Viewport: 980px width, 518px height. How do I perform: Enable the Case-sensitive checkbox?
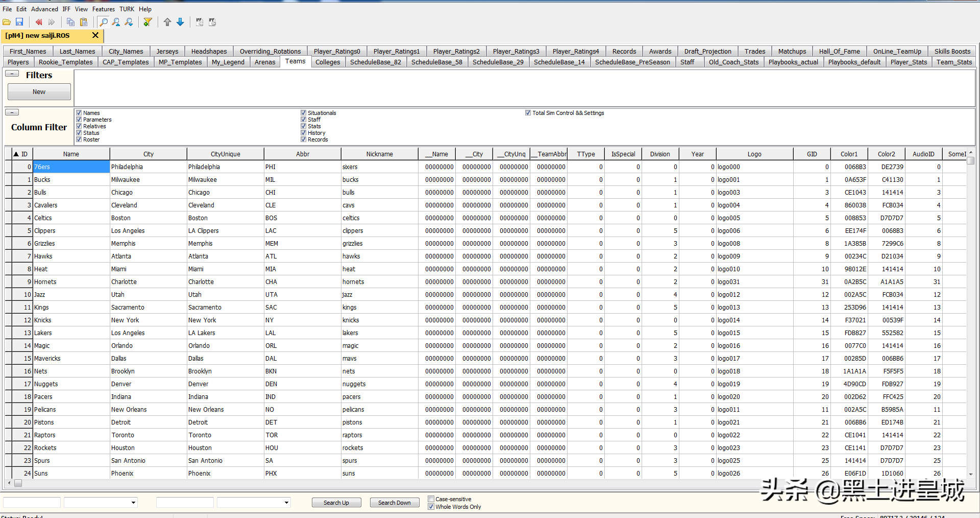point(431,499)
